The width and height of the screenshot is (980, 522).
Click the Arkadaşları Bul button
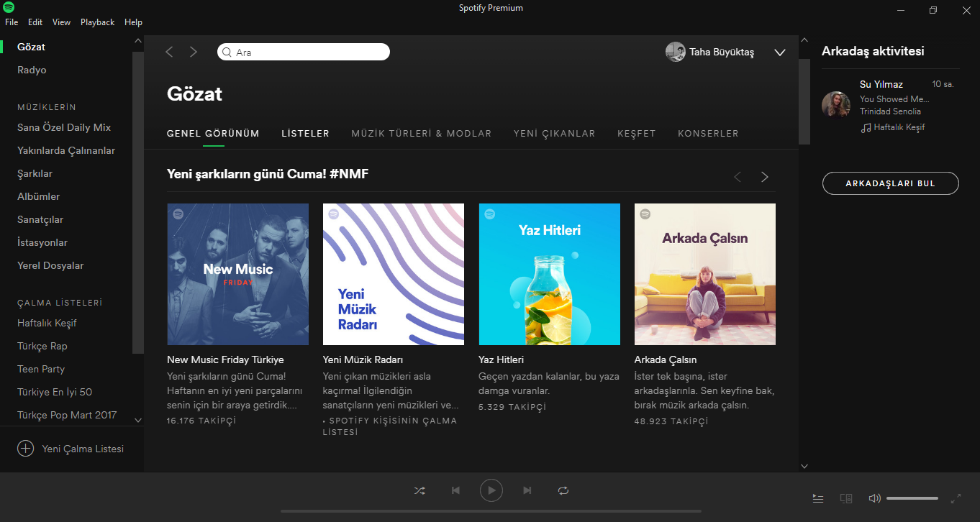coord(890,183)
